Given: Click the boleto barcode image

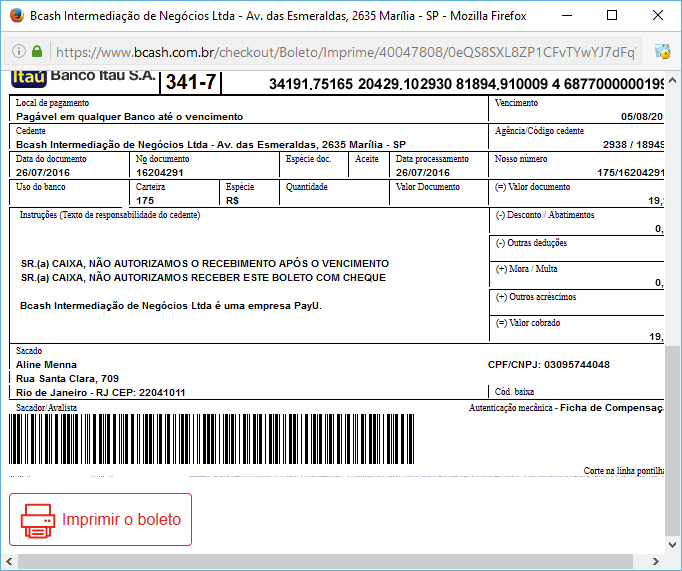Looking at the screenshot, I should tap(211, 439).
